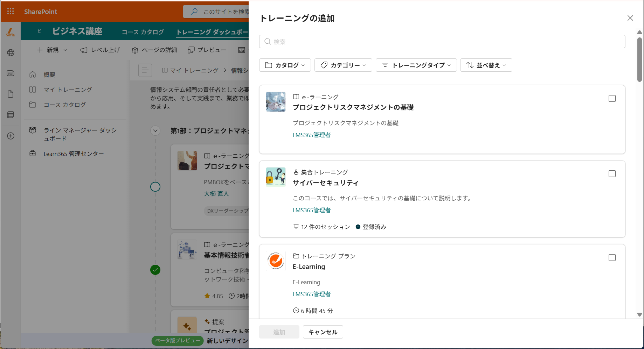This screenshot has width=644, height=349.
Task: Click the analytics chart icon in command bar
Action: (242, 50)
